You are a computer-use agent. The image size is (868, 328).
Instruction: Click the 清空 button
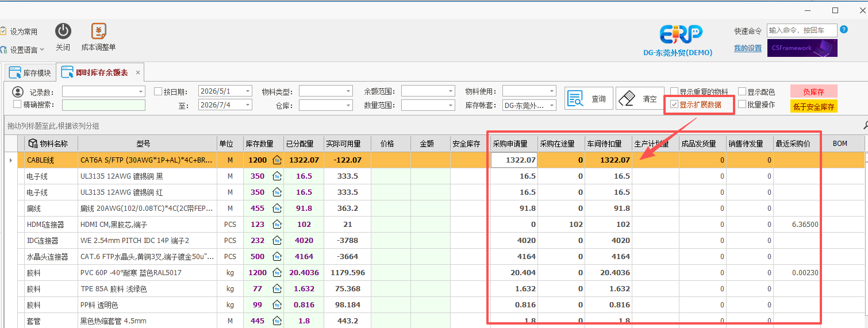click(x=639, y=99)
